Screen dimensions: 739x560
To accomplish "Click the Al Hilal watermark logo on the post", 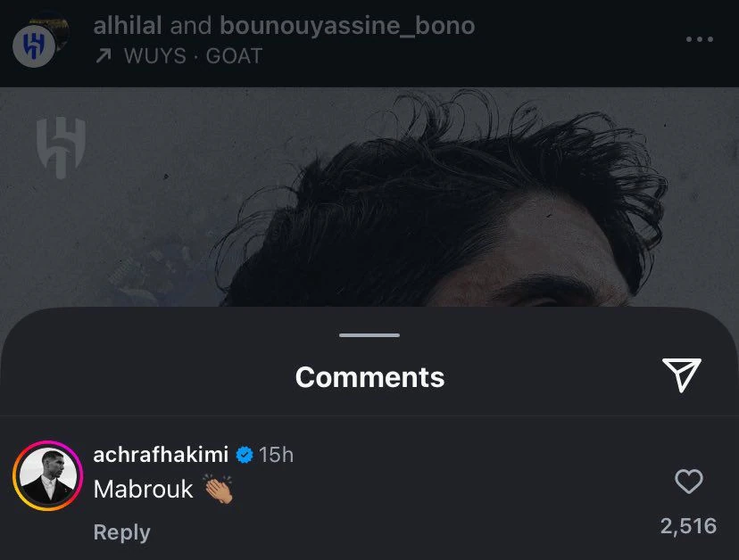I will click(x=60, y=146).
